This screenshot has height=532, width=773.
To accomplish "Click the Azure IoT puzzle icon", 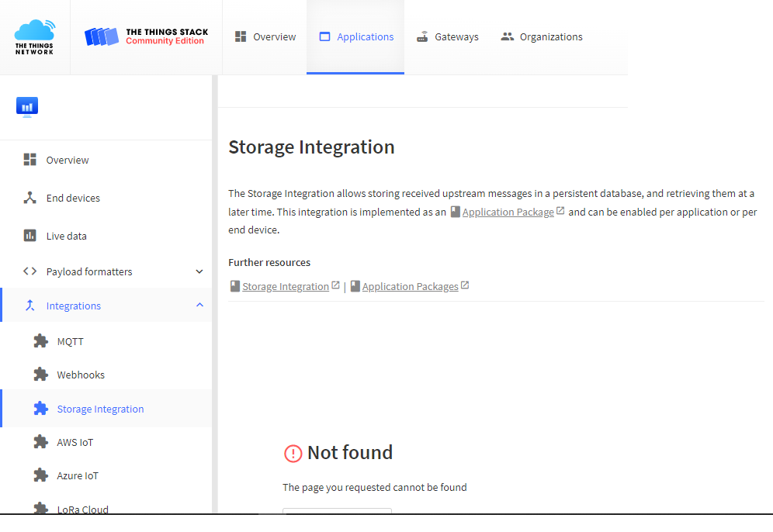I will tap(41, 475).
